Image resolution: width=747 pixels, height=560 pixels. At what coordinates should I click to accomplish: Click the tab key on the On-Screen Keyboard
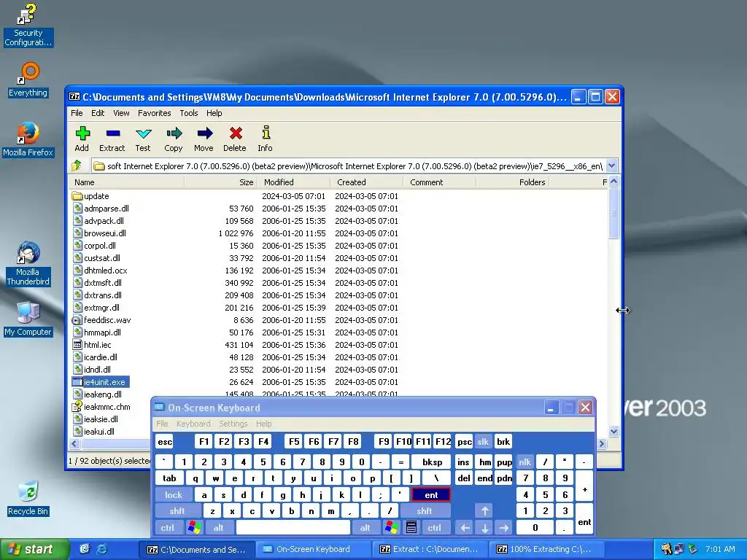(x=169, y=478)
